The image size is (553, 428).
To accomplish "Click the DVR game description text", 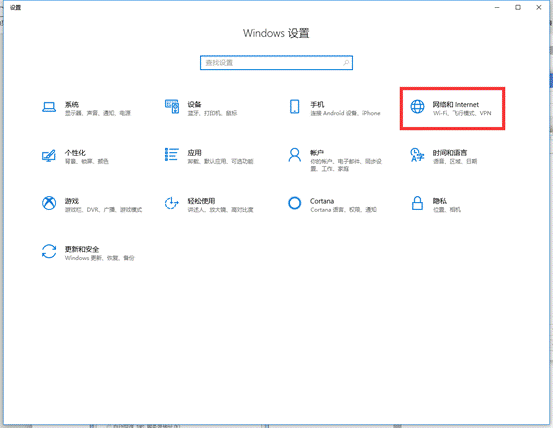I will pyautogui.click(x=103, y=210).
